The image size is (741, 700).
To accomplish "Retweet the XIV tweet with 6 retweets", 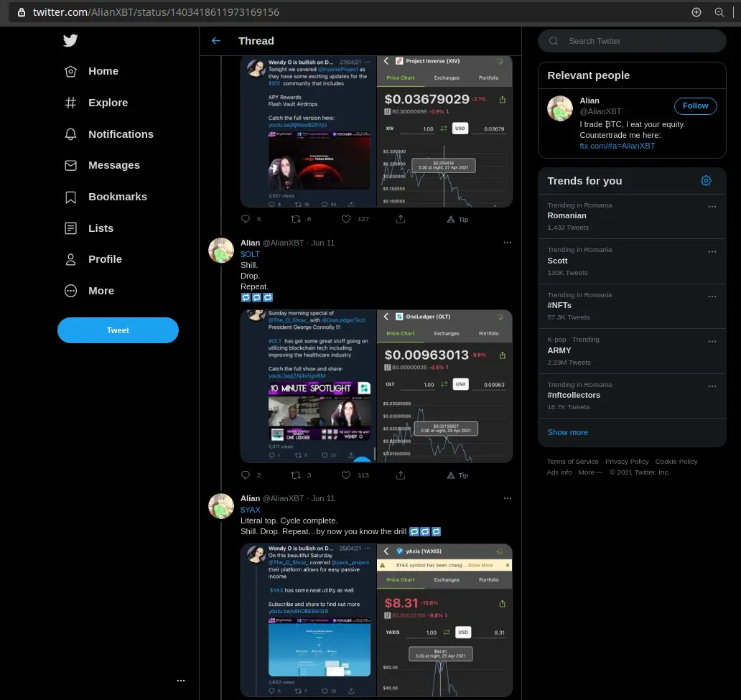I will 296,219.
